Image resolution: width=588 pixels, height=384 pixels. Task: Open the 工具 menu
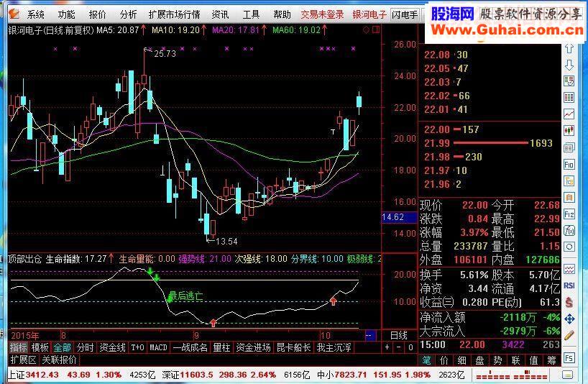pyautogui.click(x=251, y=14)
